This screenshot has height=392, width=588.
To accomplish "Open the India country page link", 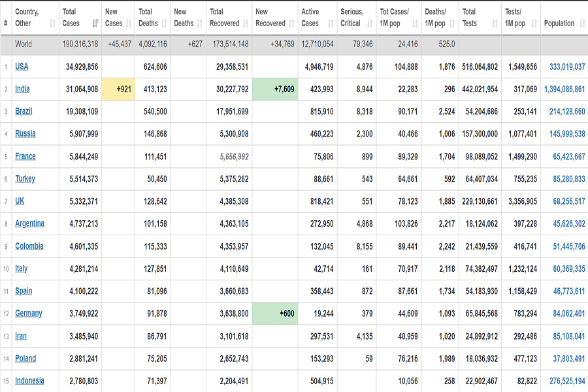I will (x=22, y=89).
